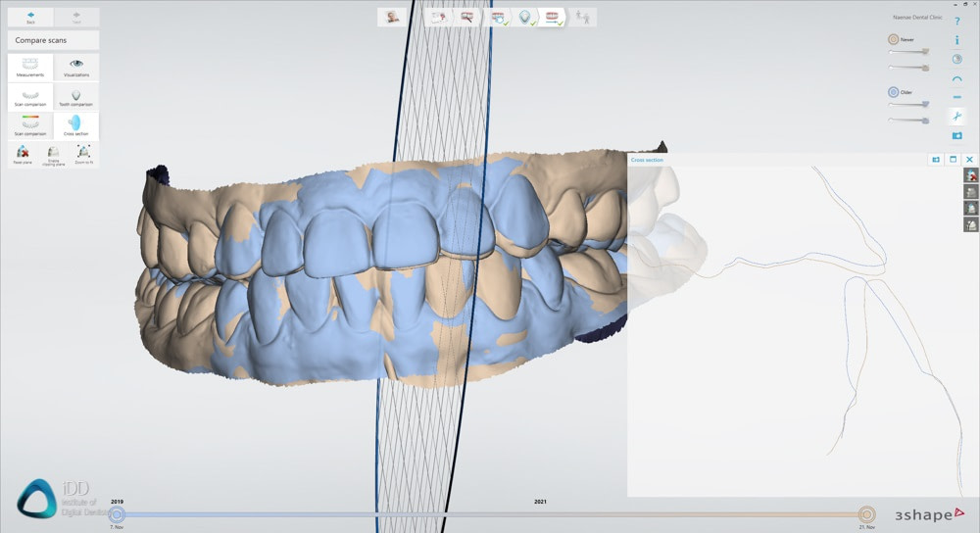Image resolution: width=980 pixels, height=533 pixels.
Task: Open the compare scans workflow step
Action: [553, 18]
